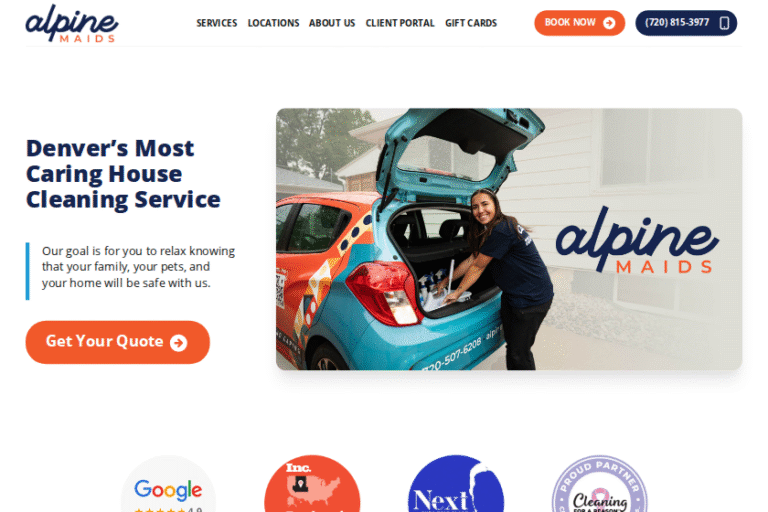Open the Inc. award badge
The width and height of the screenshot is (768, 512).
(x=312, y=484)
